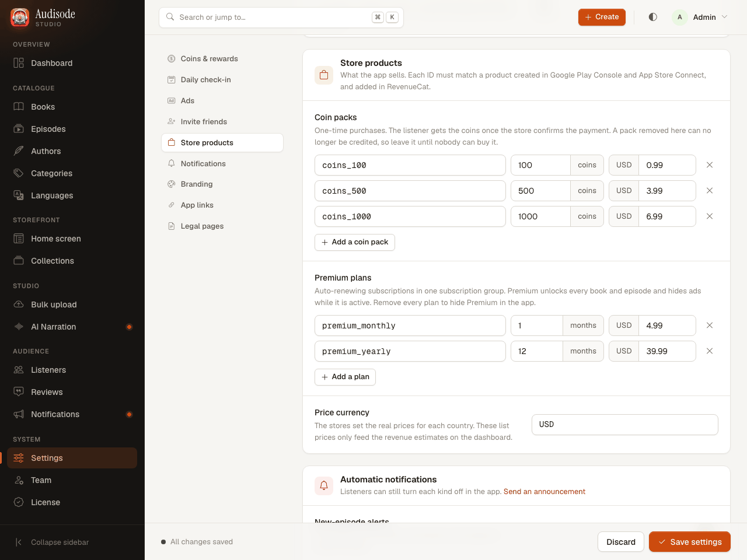Switch to Legal pages settings tab
747x560 pixels.
222,226
